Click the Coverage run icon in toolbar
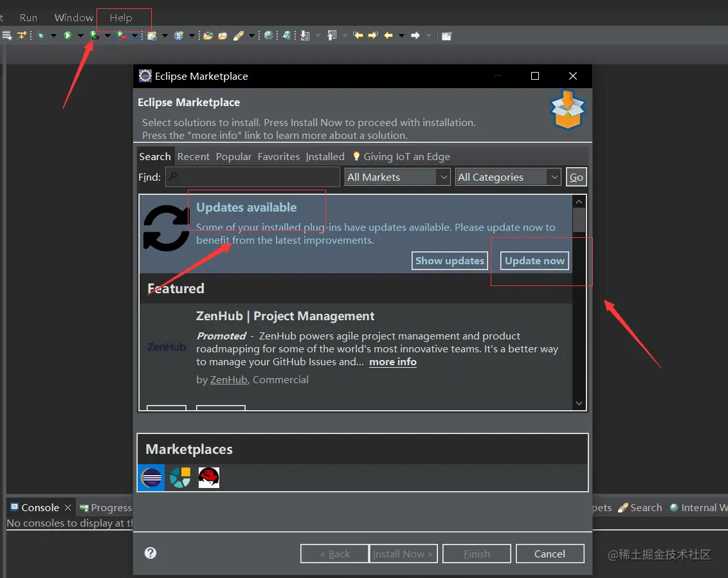Viewport: 728px width, 578px height. tap(95, 35)
